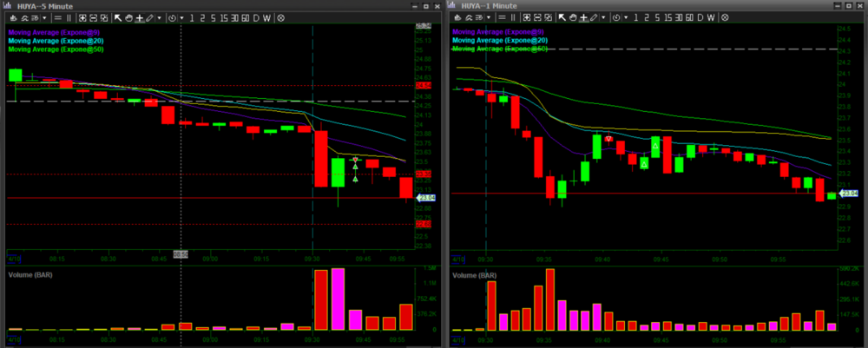Toggle the second layout icon in 1 Minute toolbar
868x348 pixels.
pos(537,18)
